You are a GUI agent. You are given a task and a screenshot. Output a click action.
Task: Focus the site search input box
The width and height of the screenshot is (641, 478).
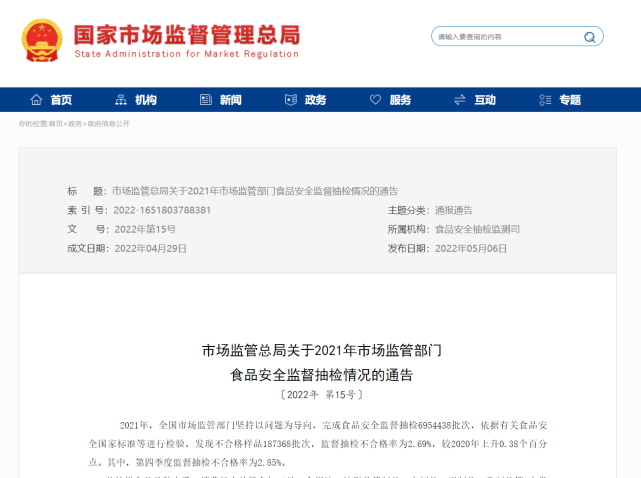coord(505,37)
